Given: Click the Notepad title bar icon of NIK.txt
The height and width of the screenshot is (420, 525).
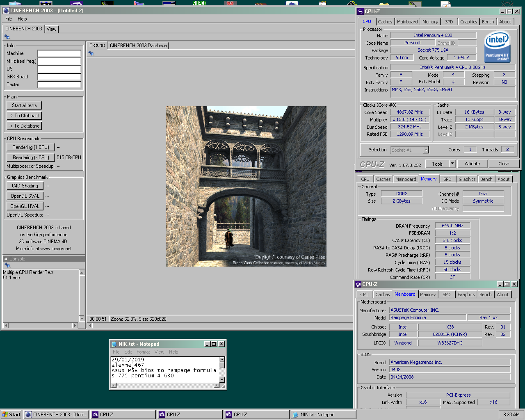Looking at the screenshot, I should click(x=114, y=344).
